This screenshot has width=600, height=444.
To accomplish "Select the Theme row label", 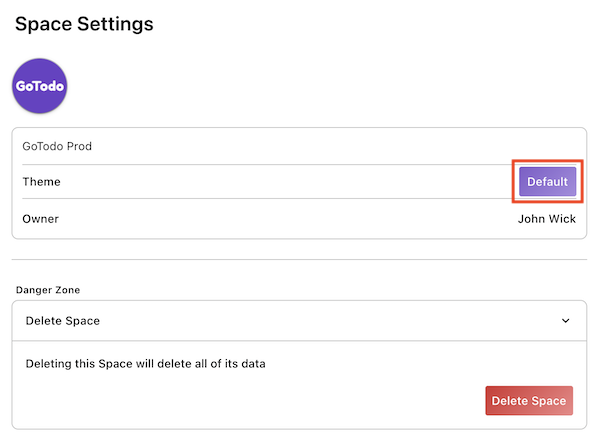I will (41, 182).
